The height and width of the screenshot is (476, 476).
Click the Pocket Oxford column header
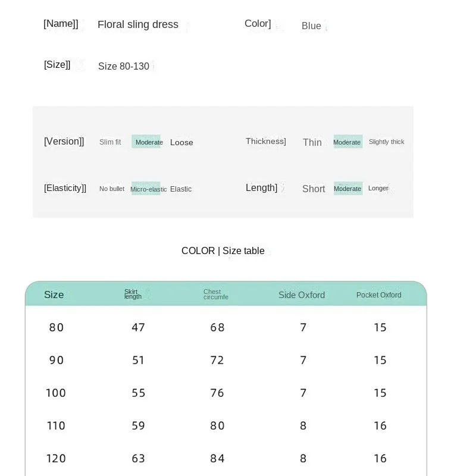tap(379, 295)
